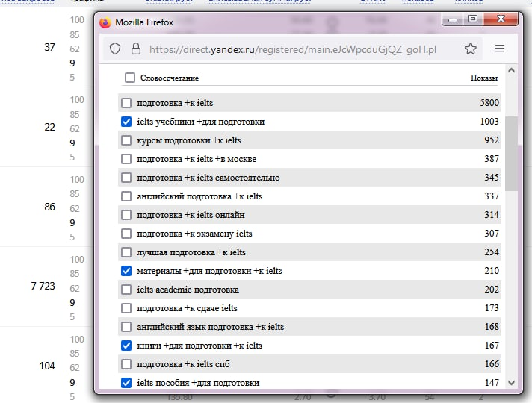Click the 1003 impressions value
This screenshot has width=532, height=403.
coord(489,122)
